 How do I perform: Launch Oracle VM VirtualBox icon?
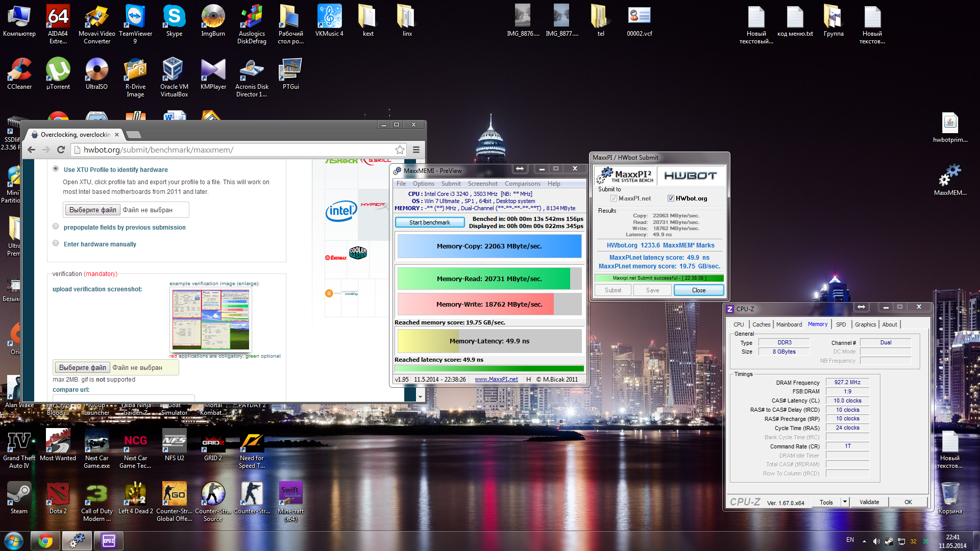(174, 77)
